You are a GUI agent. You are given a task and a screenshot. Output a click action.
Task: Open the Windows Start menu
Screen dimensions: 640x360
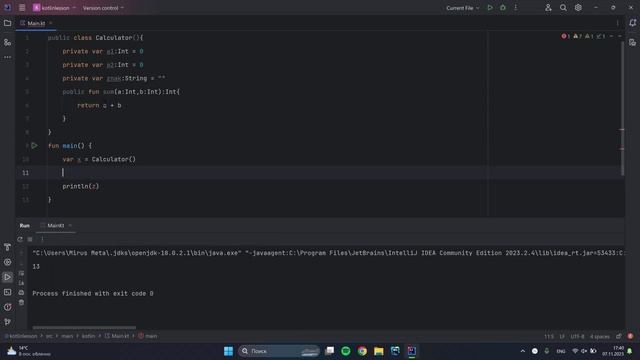(229, 351)
